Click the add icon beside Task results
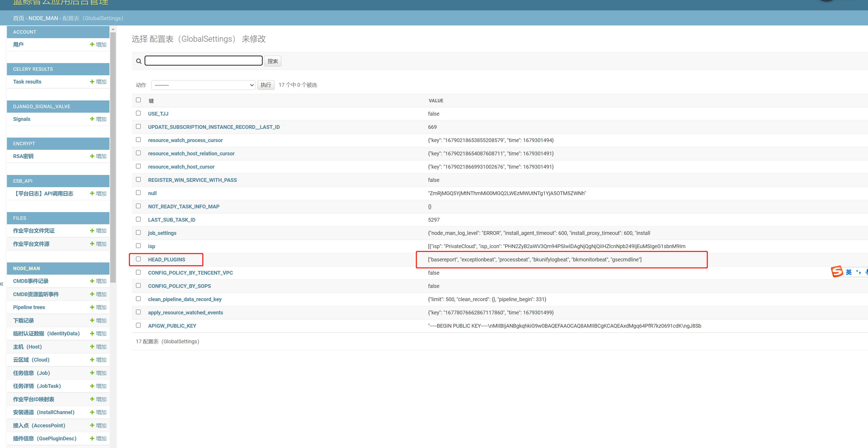This screenshot has height=448, width=868. 92,82
